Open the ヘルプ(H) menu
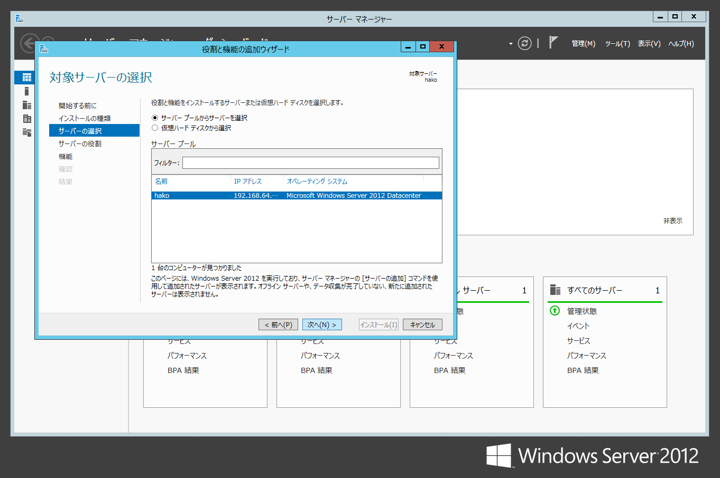 [x=681, y=44]
